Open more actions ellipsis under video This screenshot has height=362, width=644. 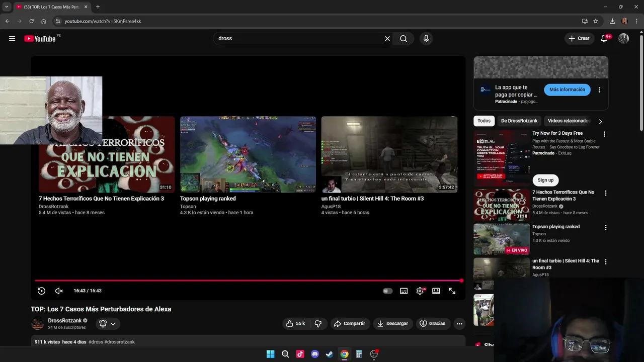click(x=459, y=324)
